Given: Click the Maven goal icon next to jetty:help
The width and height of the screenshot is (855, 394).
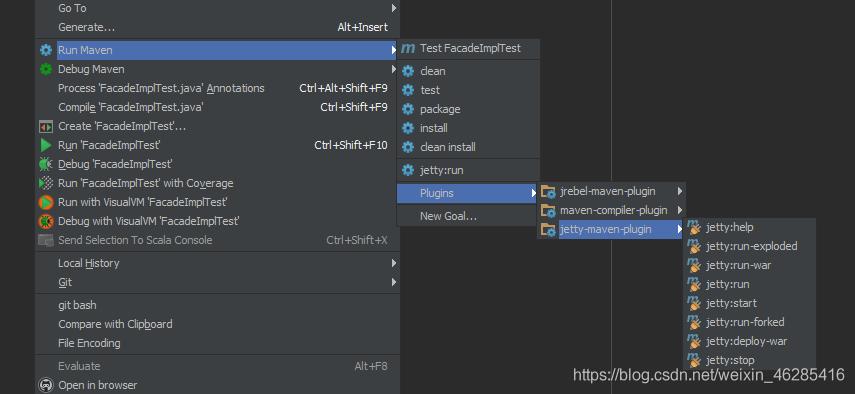Looking at the screenshot, I should click(x=694, y=227).
